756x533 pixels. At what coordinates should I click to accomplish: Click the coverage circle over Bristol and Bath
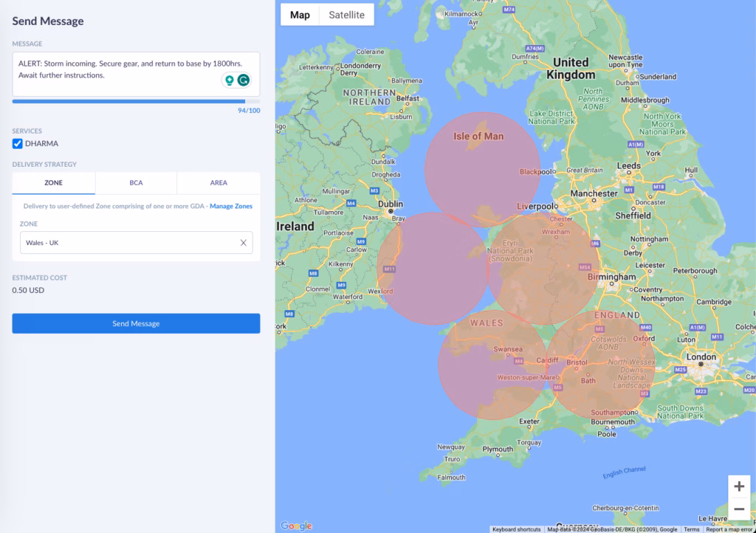601,365
